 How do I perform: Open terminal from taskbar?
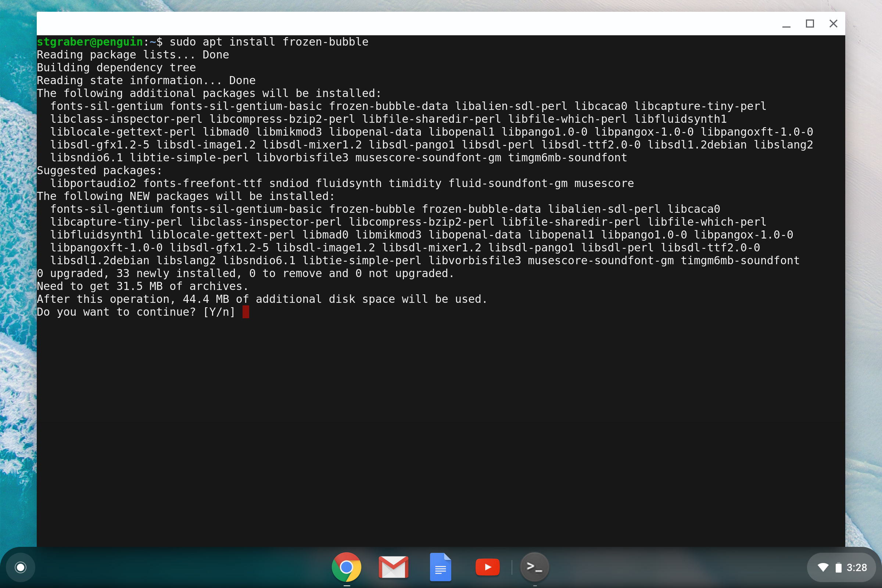click(x=534, y=567)
